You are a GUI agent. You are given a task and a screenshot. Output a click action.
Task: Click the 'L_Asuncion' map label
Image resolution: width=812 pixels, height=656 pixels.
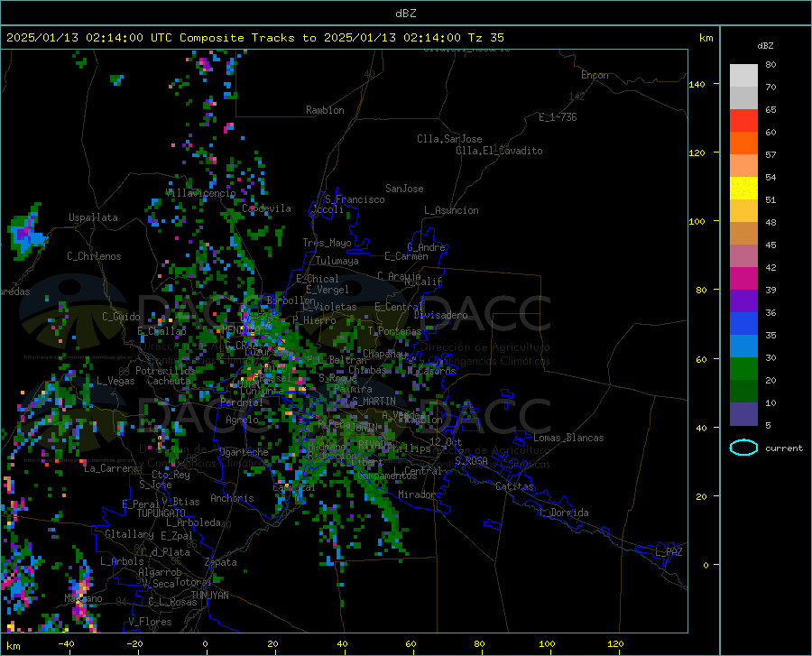451,210
